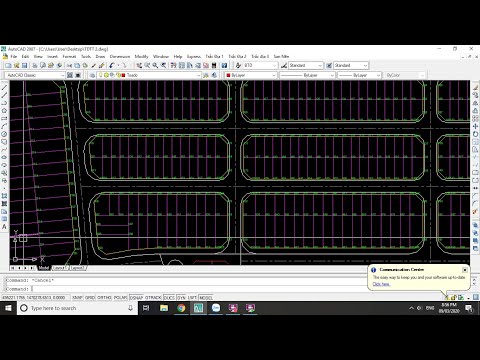Switch to the Layout1 tab
This screenshot has width=480, height=360.
(60, 268)
